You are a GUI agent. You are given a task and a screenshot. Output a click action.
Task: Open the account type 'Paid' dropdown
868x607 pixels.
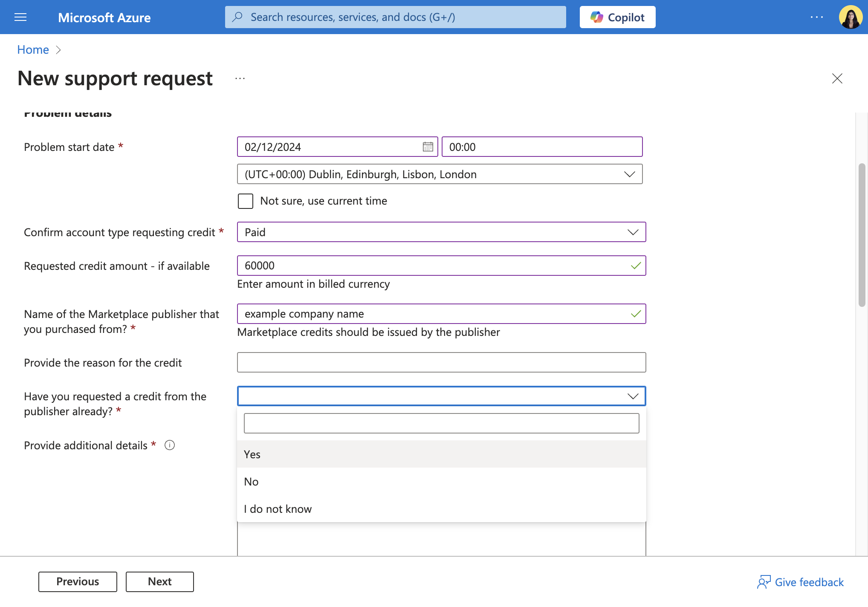[x=441, y=232]
